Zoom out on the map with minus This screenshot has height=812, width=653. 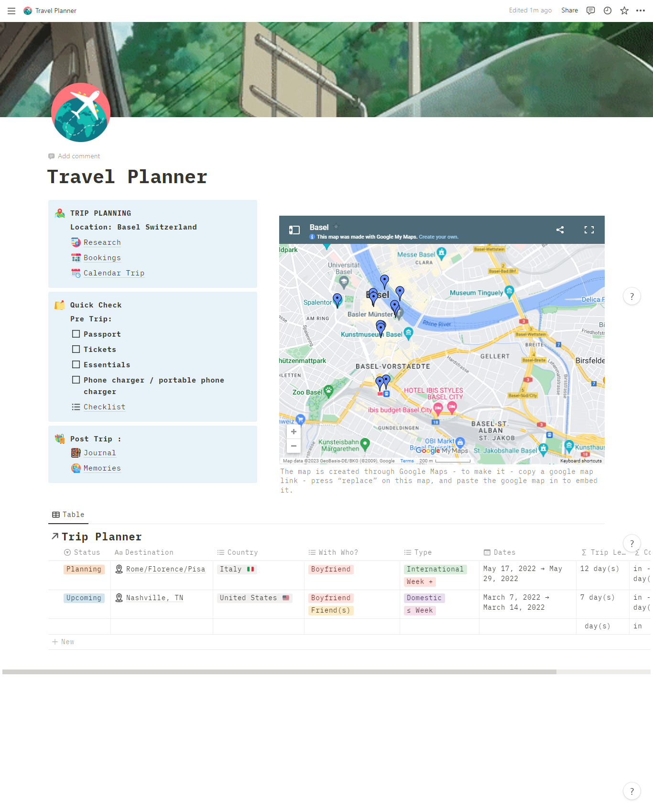click(294, 446)
